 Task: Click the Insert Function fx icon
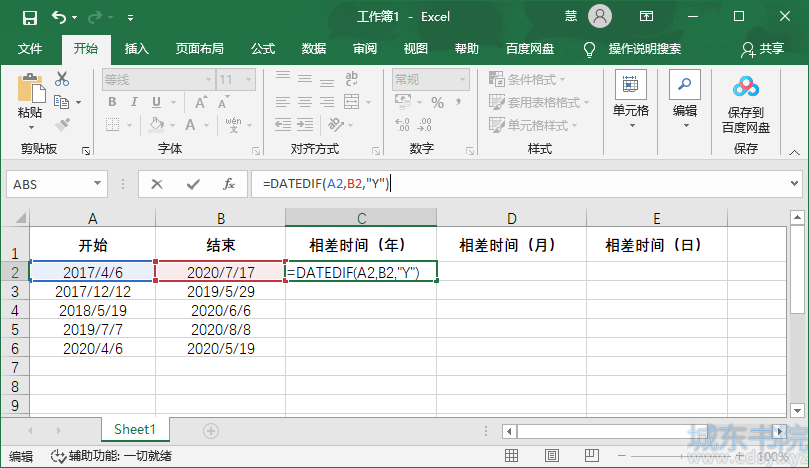click(x=229, y=184)
